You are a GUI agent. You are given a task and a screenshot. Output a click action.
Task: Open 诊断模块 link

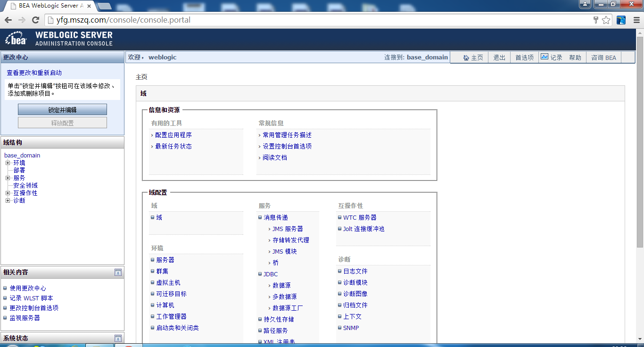355,282
